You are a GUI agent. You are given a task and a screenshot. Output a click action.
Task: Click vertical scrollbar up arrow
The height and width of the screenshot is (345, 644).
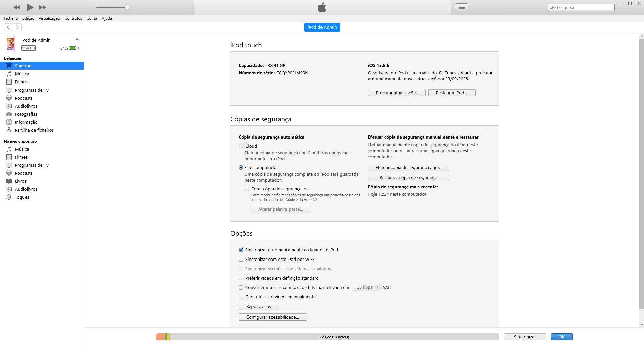click(x=642, y=36)
